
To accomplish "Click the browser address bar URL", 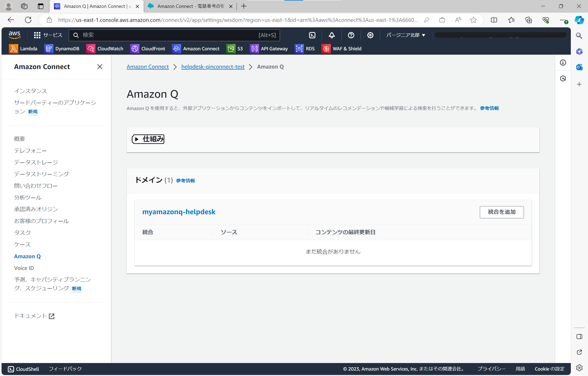I will tap(238, 20).
